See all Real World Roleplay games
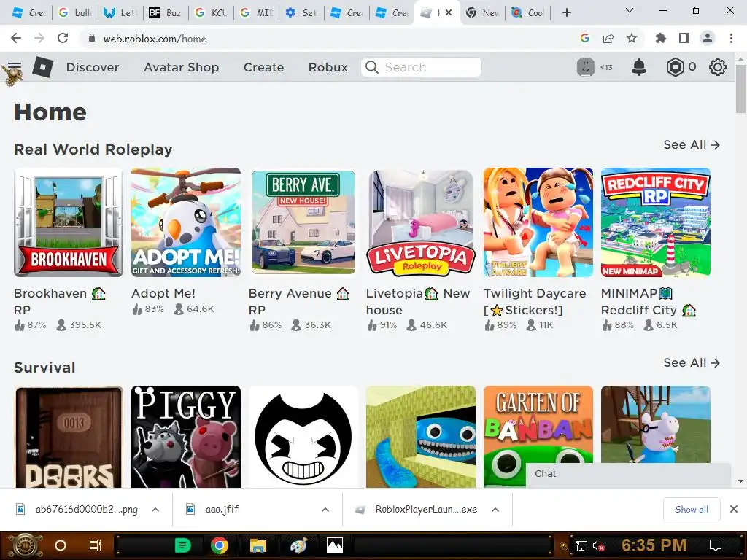Viewport: 747px width, 560px height. 692,145
